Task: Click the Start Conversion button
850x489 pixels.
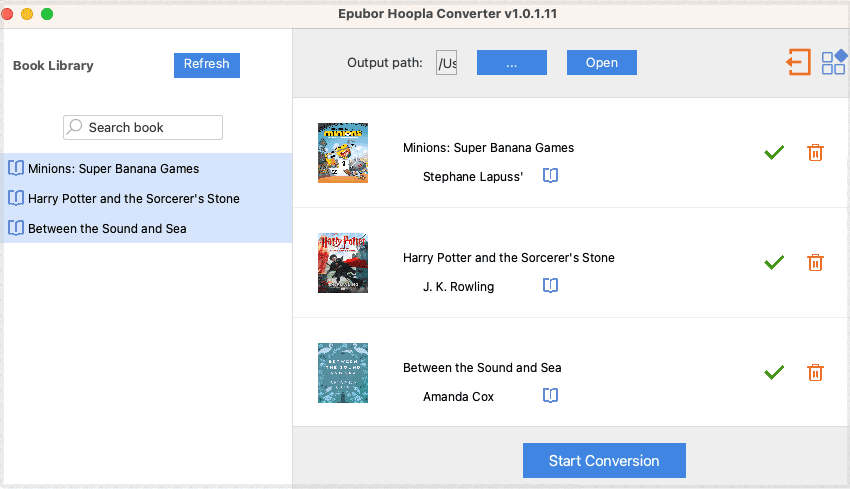Action: (604, 461)
